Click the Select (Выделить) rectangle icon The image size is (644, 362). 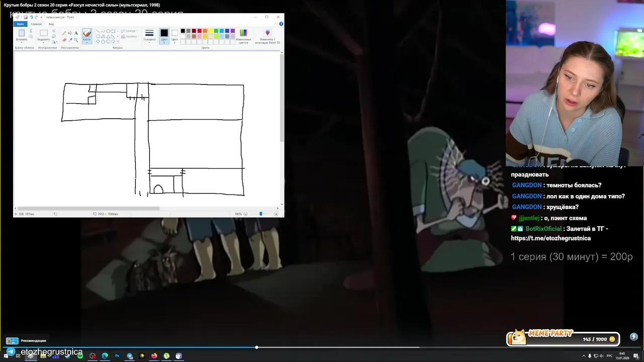coord(44,33)
